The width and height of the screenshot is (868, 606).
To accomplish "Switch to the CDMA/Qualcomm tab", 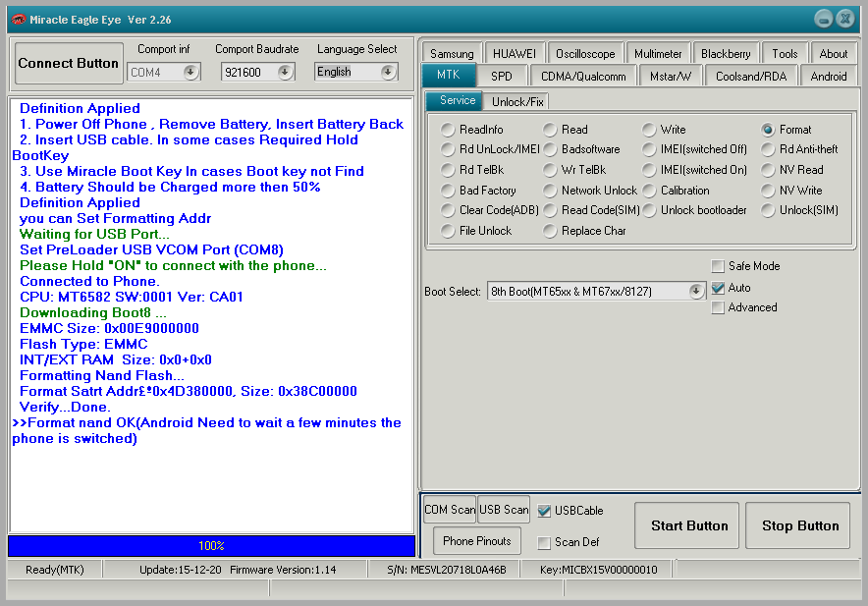I will pos(583,76).
